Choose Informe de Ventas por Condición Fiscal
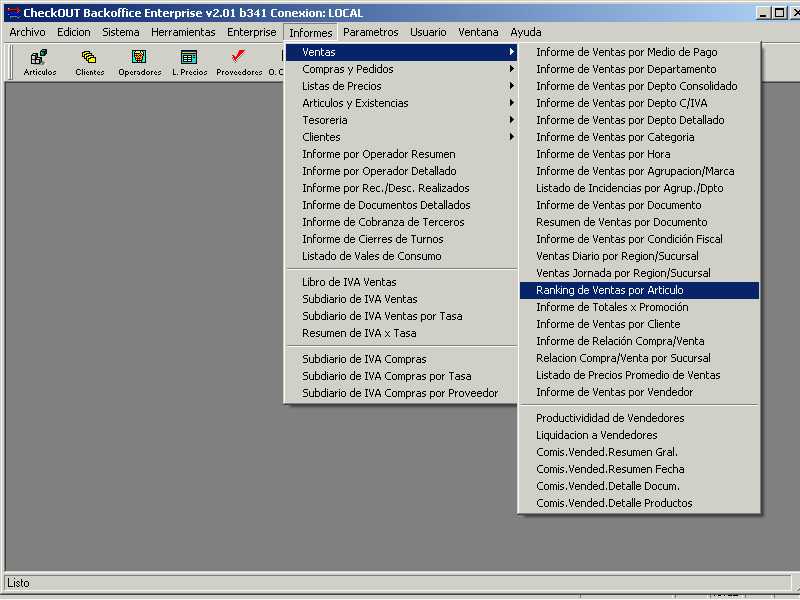Screen dimensions: 800x600 (639, 239)
